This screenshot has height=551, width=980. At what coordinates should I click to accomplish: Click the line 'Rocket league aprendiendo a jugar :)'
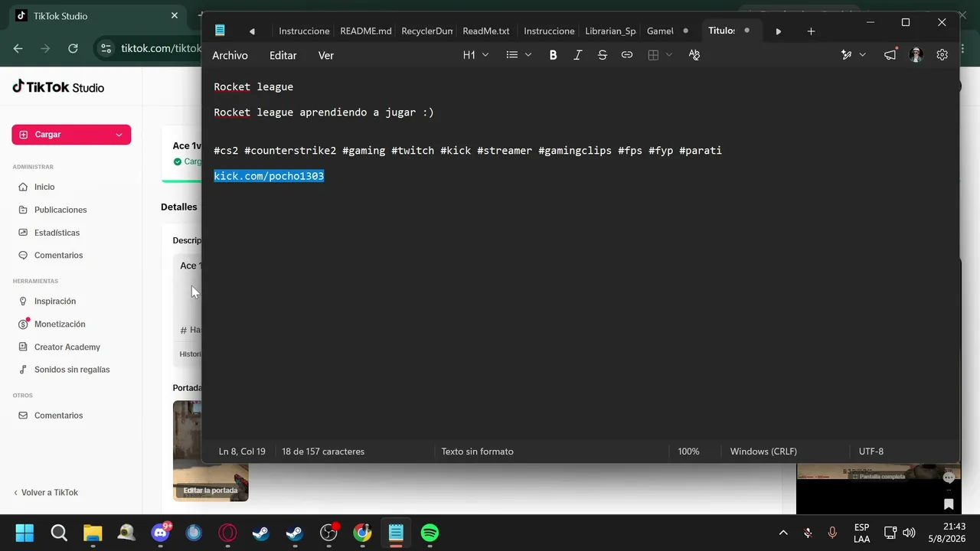point(324,112)
